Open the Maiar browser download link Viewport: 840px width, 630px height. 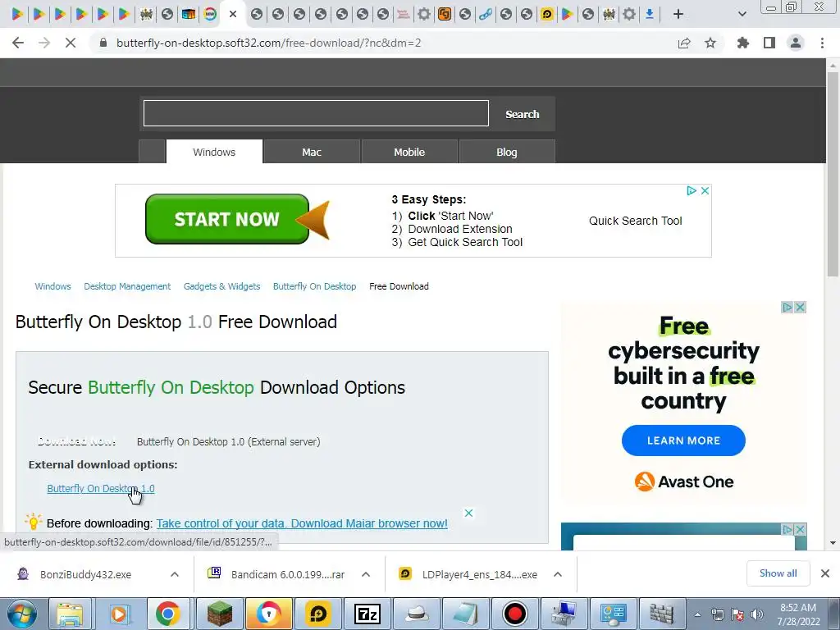click(302, 523)
